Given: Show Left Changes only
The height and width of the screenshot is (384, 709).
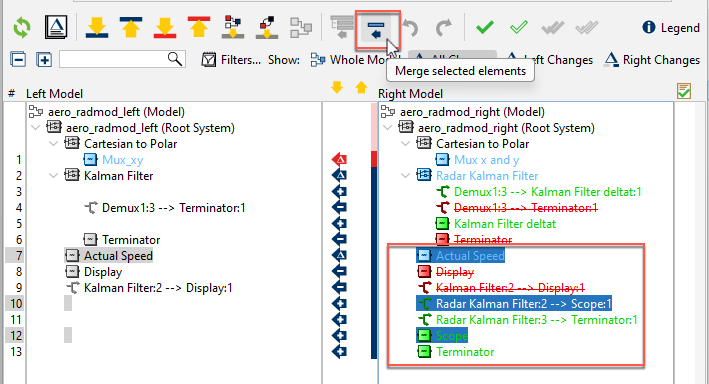Looking at the screenshot, I should click(x=550, y=60).
